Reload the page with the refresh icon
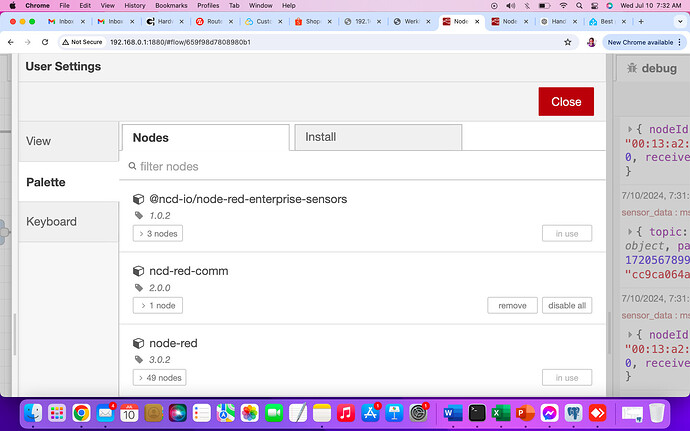 pyautogui.click(x=48, y=42)
